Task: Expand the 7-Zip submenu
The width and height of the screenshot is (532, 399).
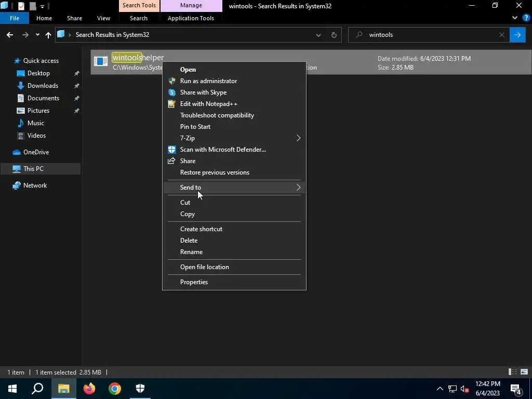Action: pos(298,138)
